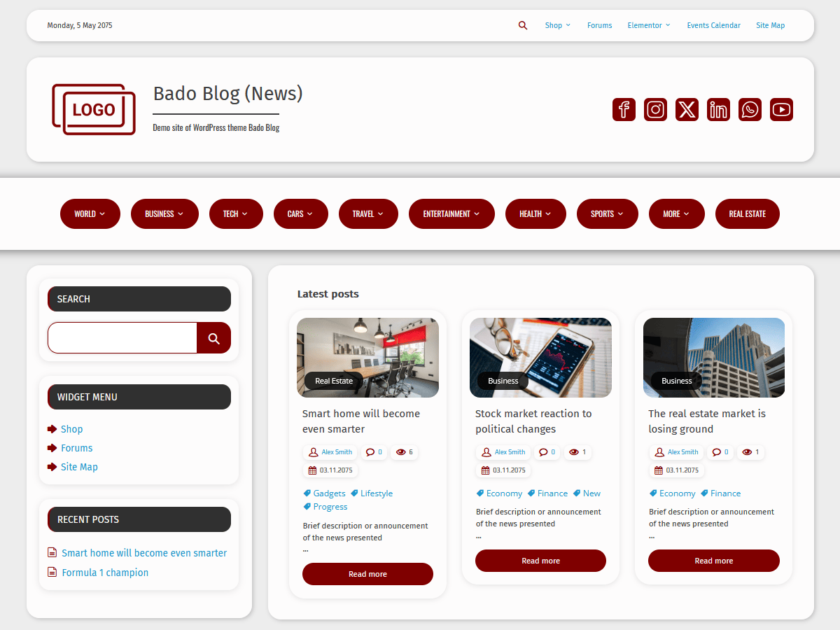Open the YouTube social icon
This screenshot has height=630, width=840.
781,110
